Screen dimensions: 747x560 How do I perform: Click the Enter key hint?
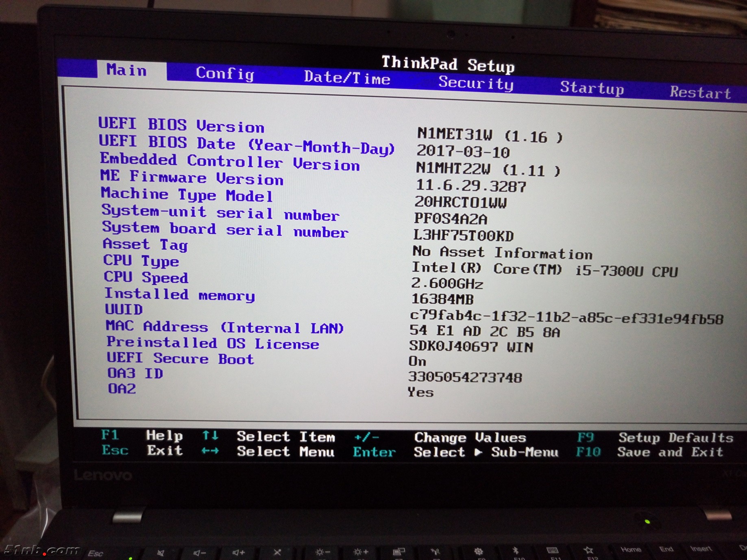[x=374, y=452]
